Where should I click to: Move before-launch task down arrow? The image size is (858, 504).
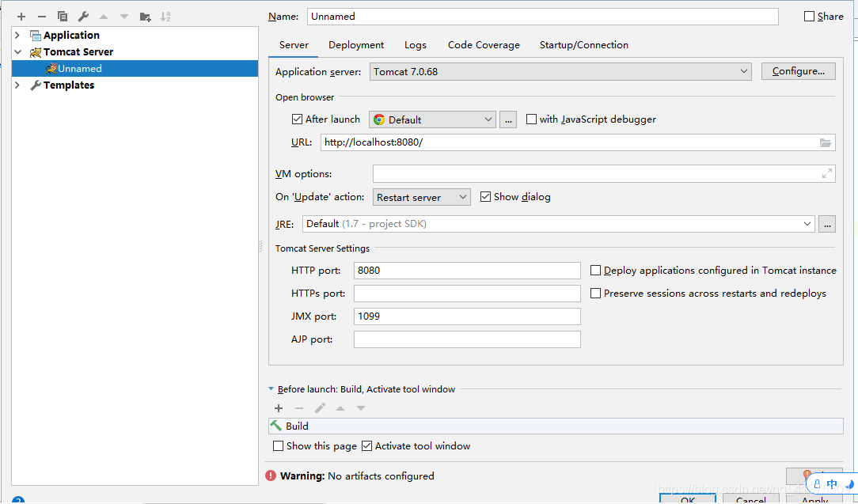coord(361,408)
